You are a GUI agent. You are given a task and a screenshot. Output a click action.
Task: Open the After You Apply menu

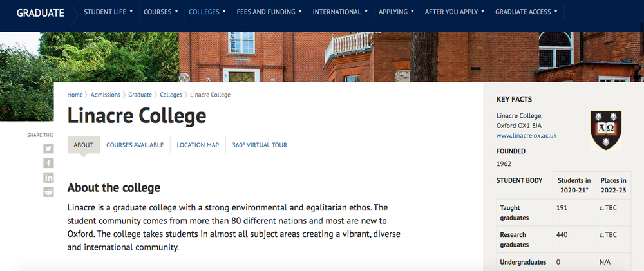(454, 12)
